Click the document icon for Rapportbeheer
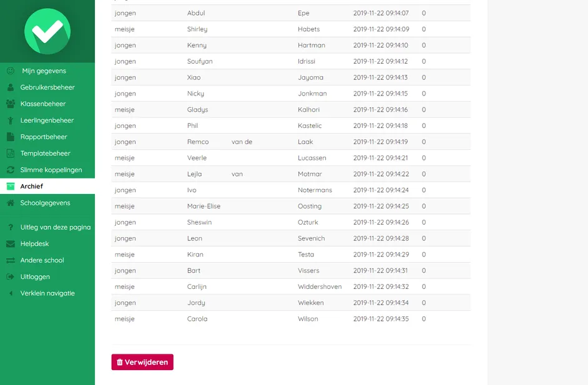This screenshot has width=588, height=385. pyautogui.click(x=11, y=137)
